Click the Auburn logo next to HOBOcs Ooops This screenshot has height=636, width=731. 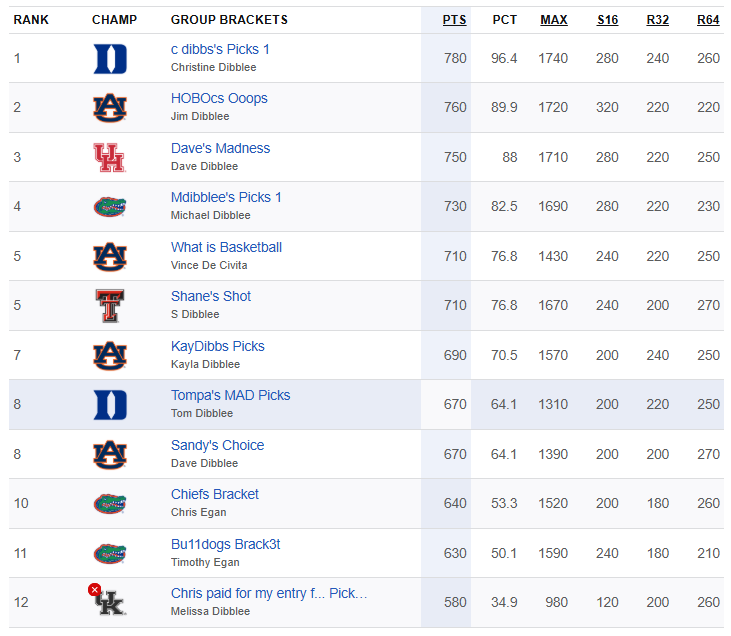110,108
